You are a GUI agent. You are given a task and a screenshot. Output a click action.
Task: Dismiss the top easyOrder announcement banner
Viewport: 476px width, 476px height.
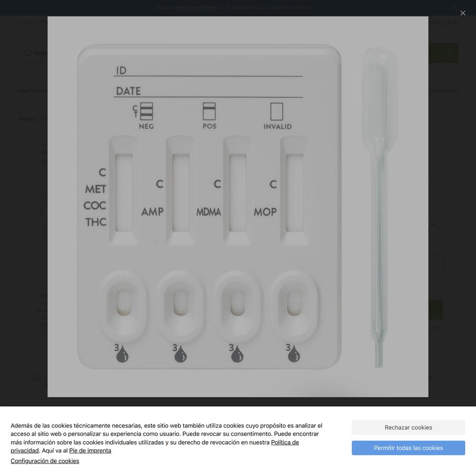pyautogui.click(x=455, y=7)
